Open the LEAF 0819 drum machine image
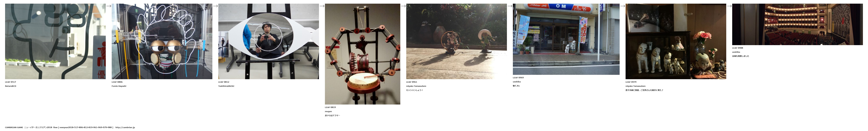 coord(363,54)
